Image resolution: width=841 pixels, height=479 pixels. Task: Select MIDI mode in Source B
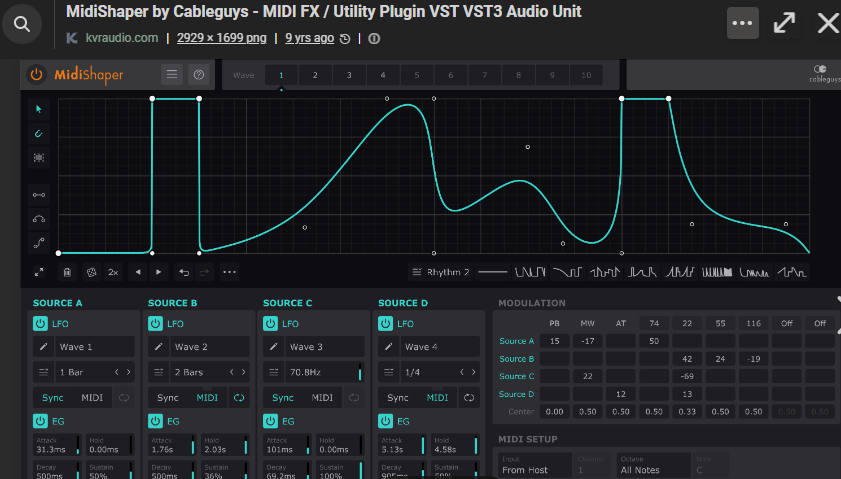click(207, 397)
